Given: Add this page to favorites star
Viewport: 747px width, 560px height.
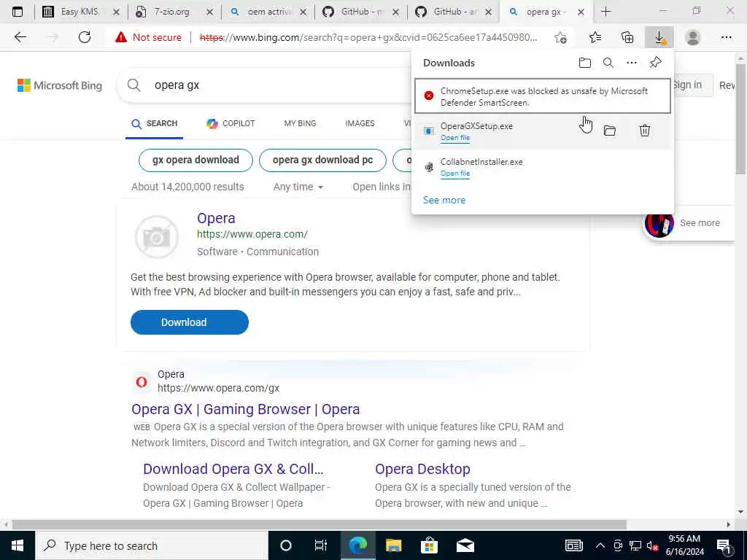Looking at the screenshot, I should point(561,37).
